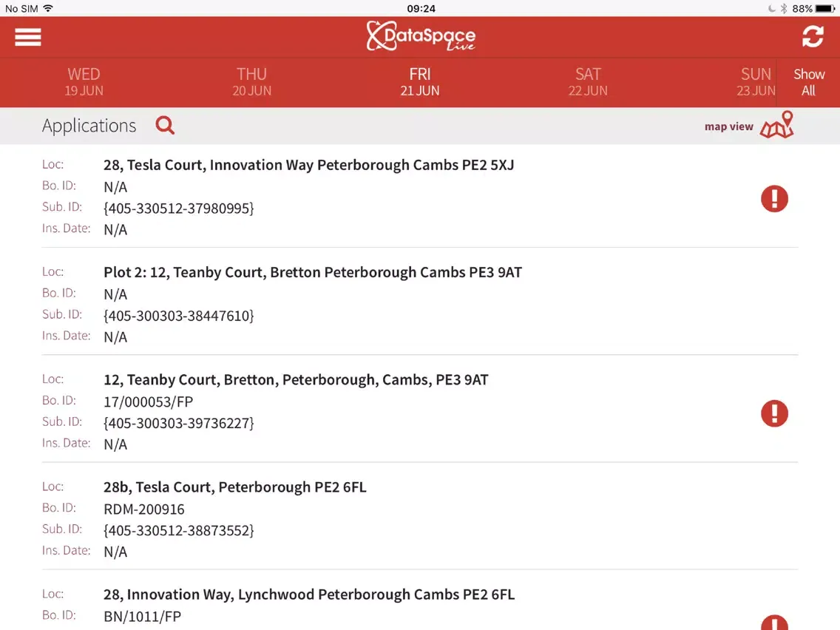The image size is (840, 630).
Task: Open Plot 2: 12, Teanby Court application
Action: point(420,304)
